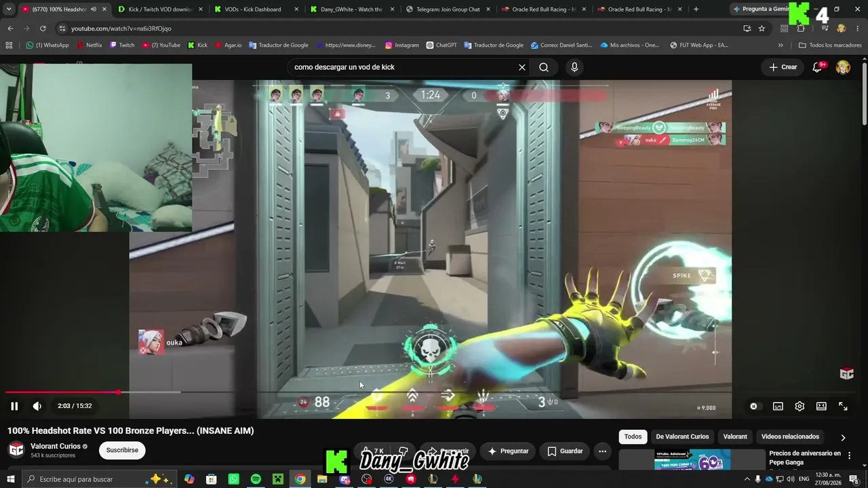View site information icon in address bar
This screenshot has width=868, height=488.
(62, 28)
